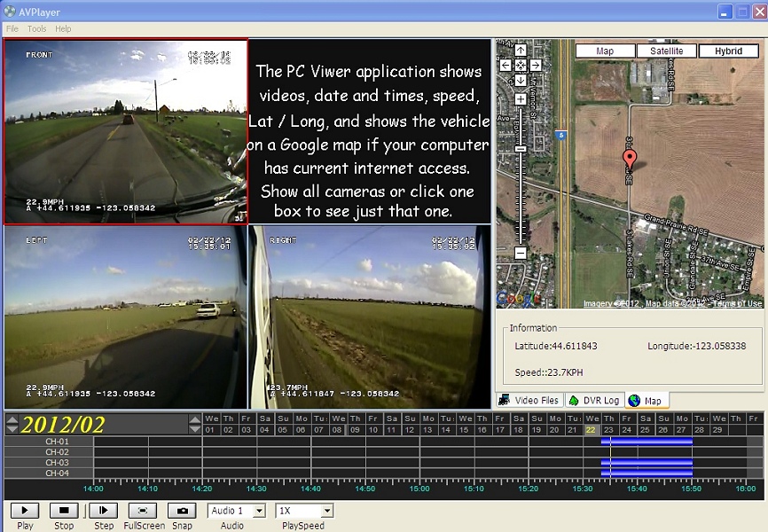Viewport: 768px width, 532px height.
Task: Open the Video Files tab
Action: (529, 401)
